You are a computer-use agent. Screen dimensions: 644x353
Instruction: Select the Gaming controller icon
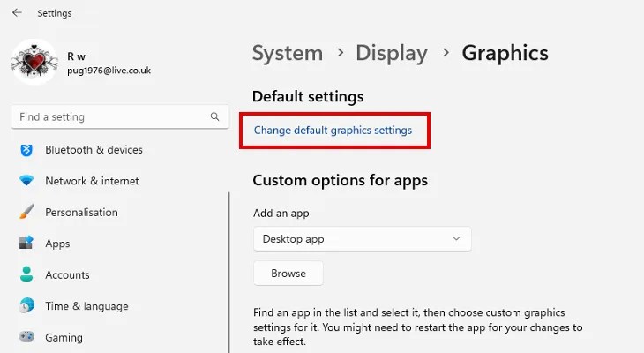(26, 336)
